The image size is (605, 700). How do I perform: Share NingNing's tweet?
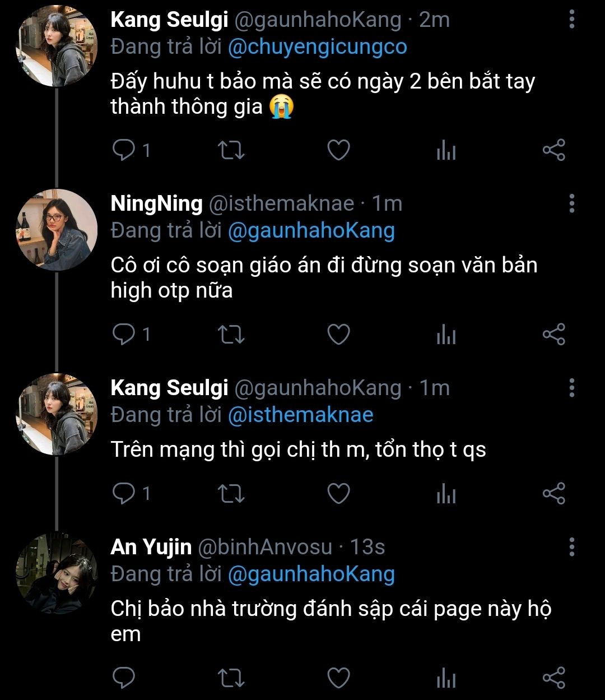(554, 335)
